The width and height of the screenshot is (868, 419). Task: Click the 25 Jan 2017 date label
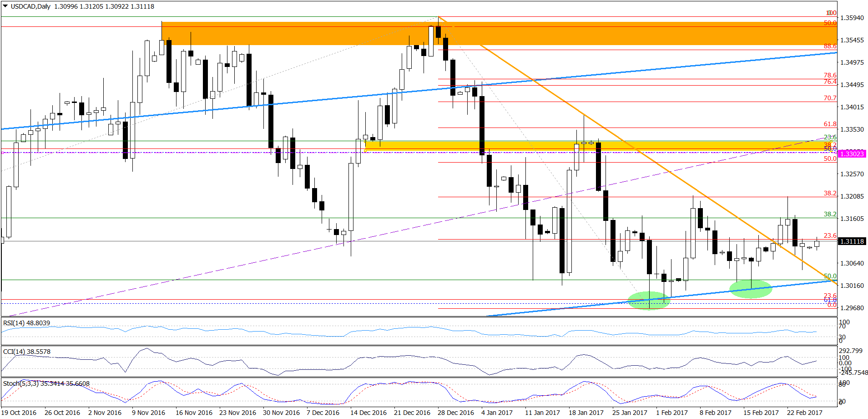(x=630, y=413)
